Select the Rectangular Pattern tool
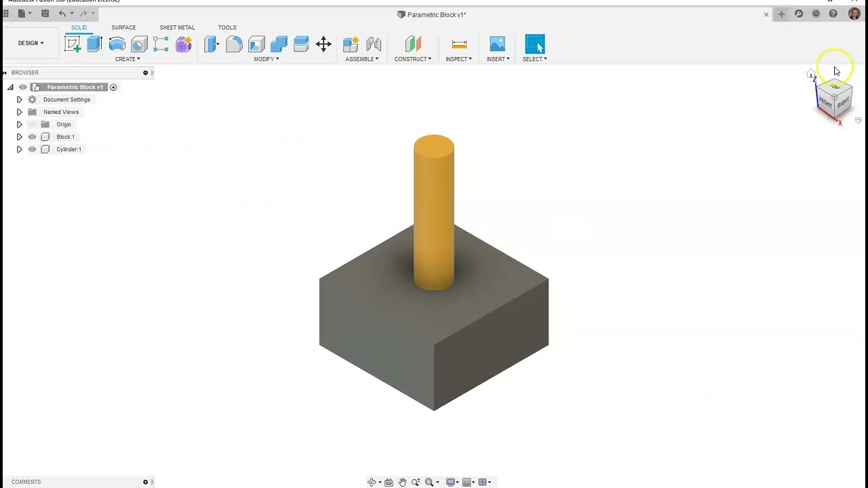Screen dimensions: 868x488 pyautogui.click(x=161, y=45)
